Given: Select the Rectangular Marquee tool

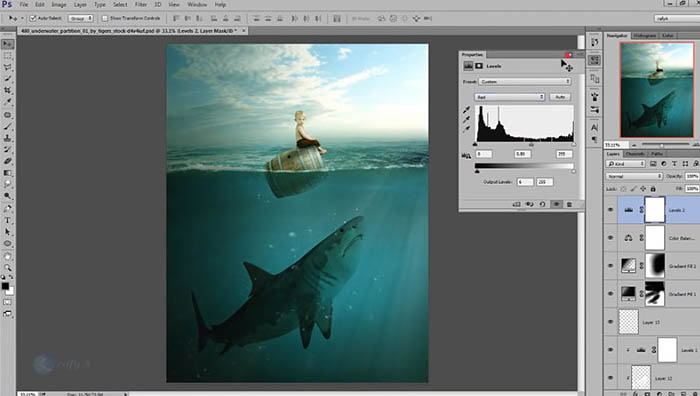Looking at the screenshot, I should pyautogui.click(x=8, y=56).
